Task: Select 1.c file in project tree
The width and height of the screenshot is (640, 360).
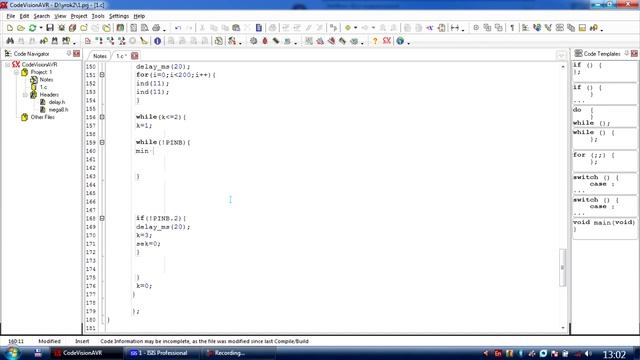Action: click(43, 87)
